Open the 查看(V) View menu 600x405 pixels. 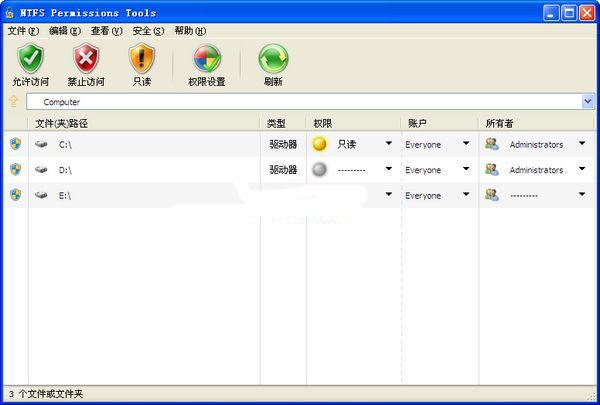(107, 31)
